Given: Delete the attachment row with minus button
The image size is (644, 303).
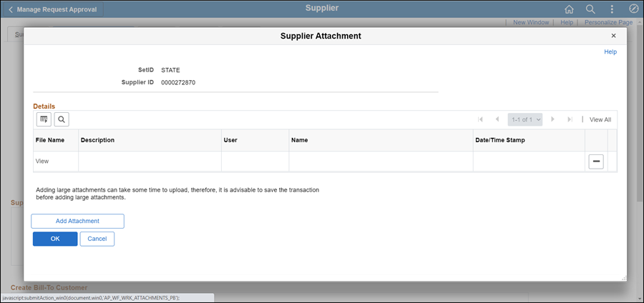Looking at the screenshot, I should tap(596, 162).
